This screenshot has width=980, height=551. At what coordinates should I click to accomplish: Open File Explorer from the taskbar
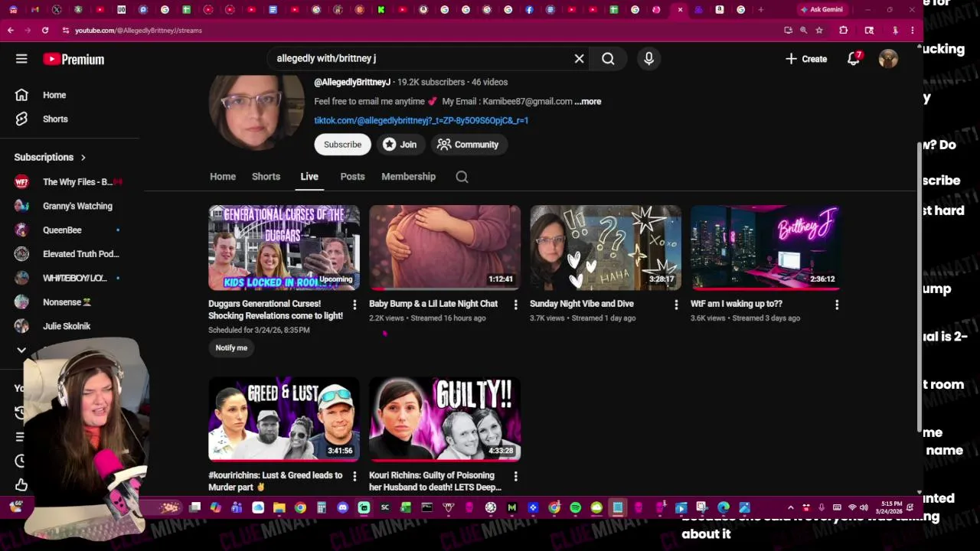[279, 507]
